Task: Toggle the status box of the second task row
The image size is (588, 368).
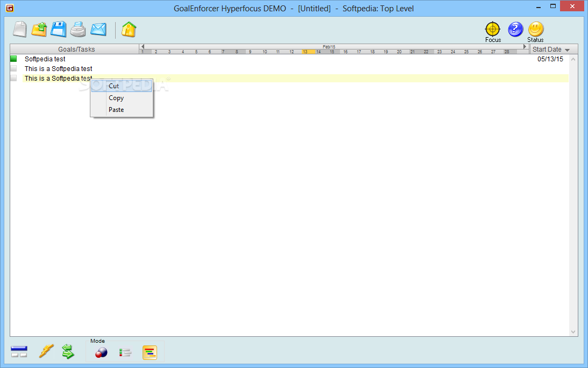Action: click(x=13, y=68)
